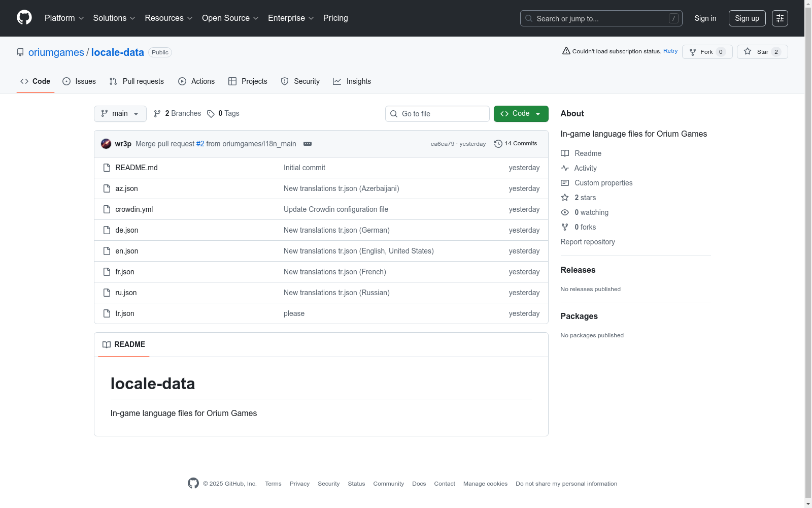The width and height of the screenshot is (812, 508).
Task: Click the az.json file icon
Action: tap(107, 188)
